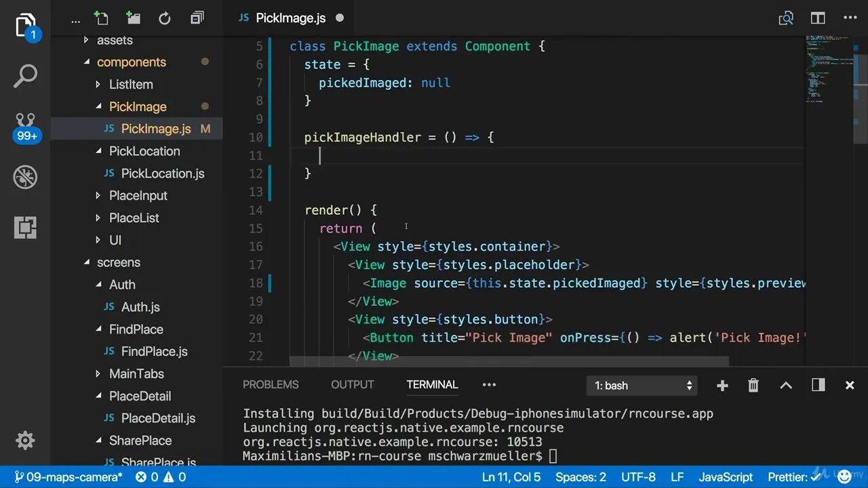Collapse the FindPlace folder
The image size is (868, 488).
tap(98, 329)
